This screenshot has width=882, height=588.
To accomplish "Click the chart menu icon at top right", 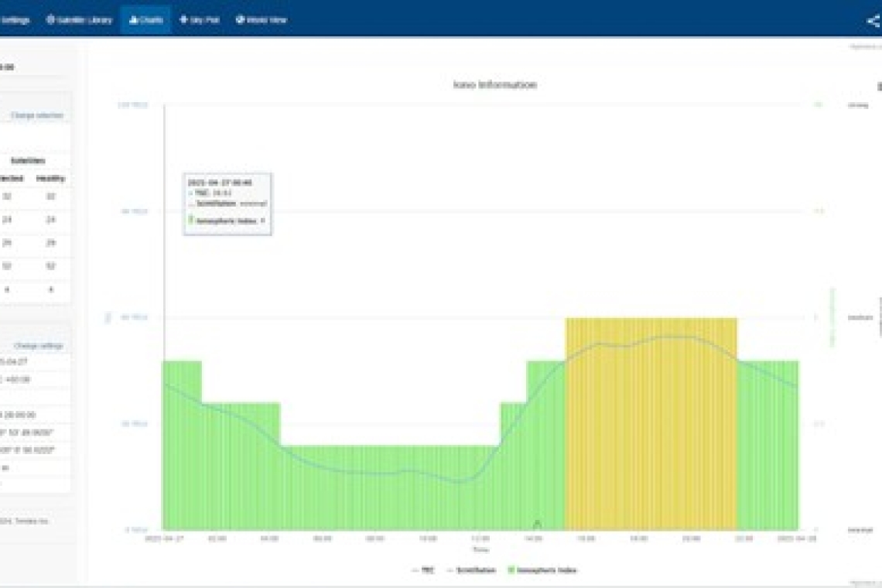I will [x=879, y=86].
